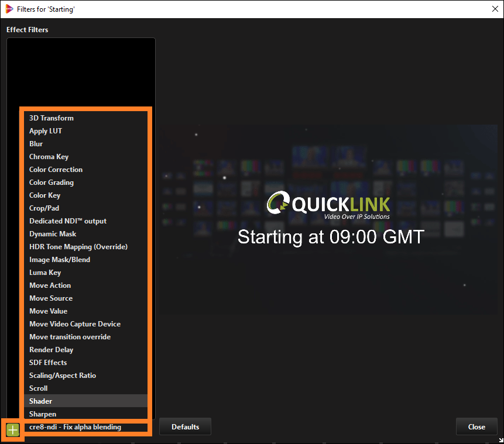Image resolution: width=504 pixels, height=444 pixels.
Task: Add a Chroma Key filter
Action: click(85, 156)
